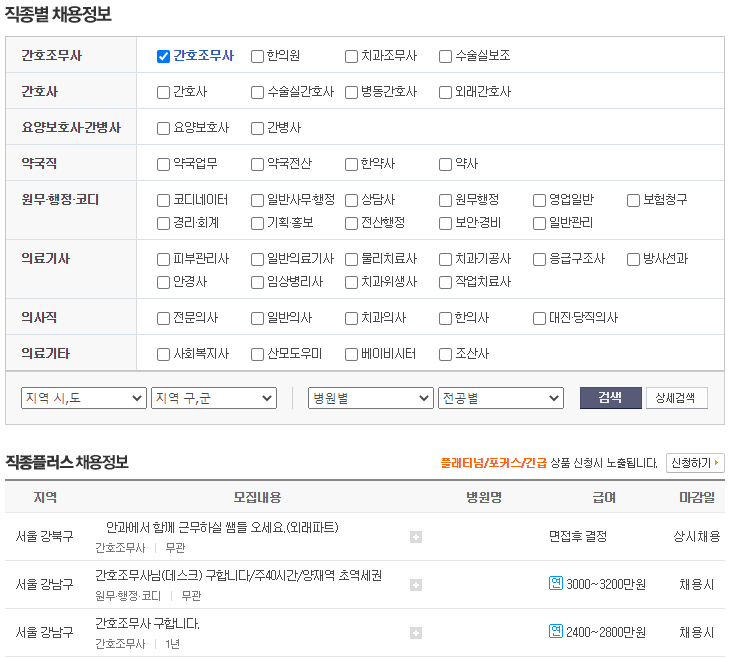The image size is (730, 659).
Task: Enable the 방사선과 checkbox
Action: click(634, 259)
